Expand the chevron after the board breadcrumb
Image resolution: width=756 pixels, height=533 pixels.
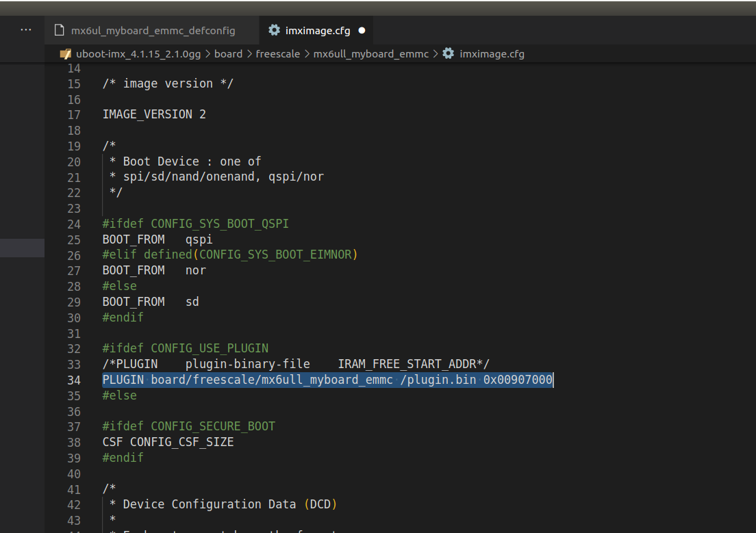pyautogui.click(x=249, y=54)
